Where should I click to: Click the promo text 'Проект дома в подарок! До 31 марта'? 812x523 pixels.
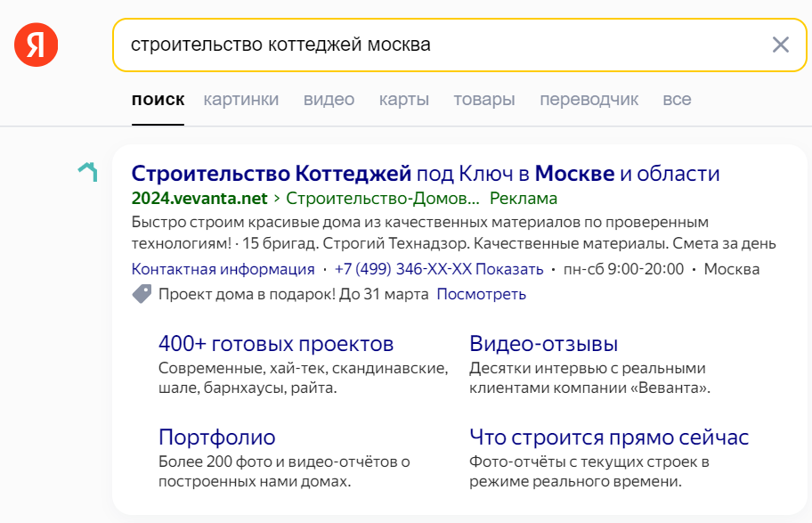coord(294,294)
